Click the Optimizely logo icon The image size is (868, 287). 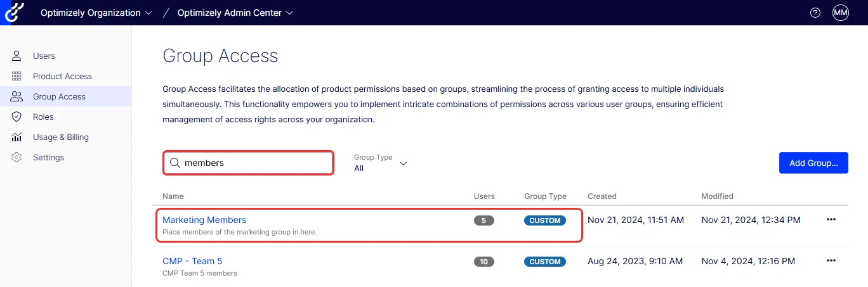tap(13, 13)
